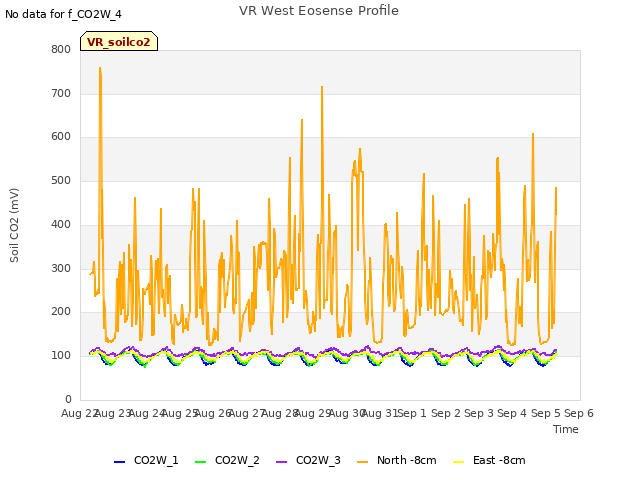Click the 200 y-axis tick label
The image size is (640, 480).
tap(61, 312)
